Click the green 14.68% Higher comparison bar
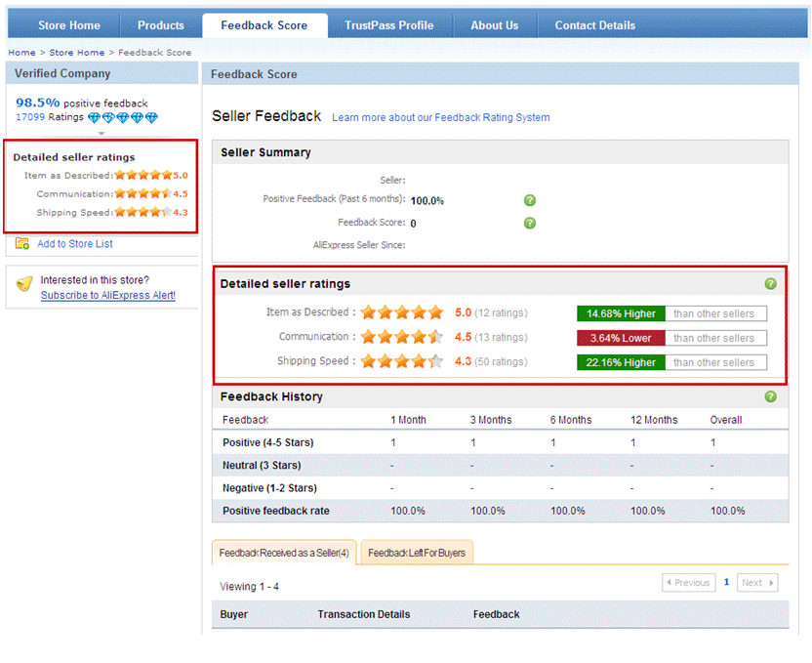 pos(621,313)
